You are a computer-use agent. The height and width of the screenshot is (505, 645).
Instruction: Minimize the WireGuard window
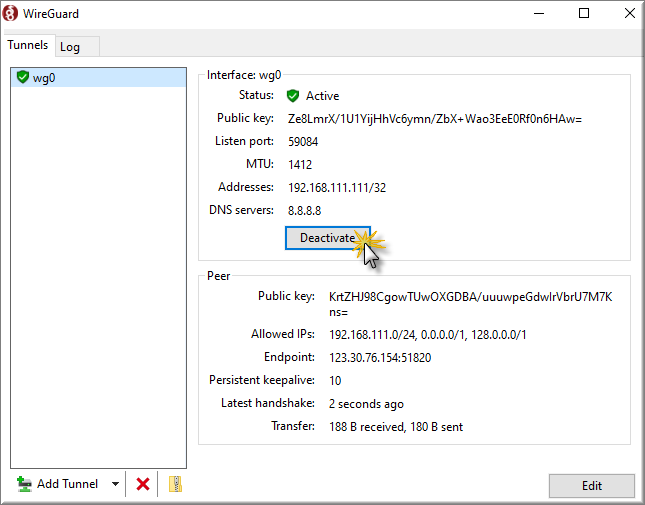point(539,13)
